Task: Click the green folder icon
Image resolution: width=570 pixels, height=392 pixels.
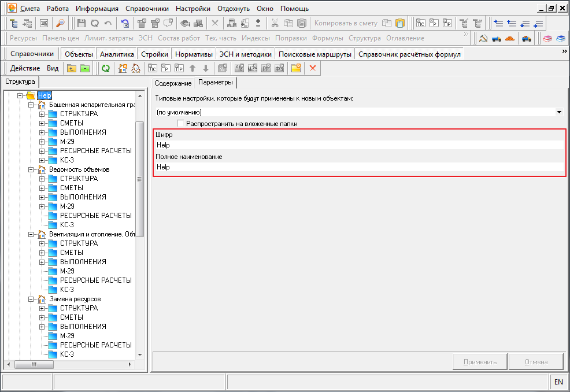Action: [85, 68]
